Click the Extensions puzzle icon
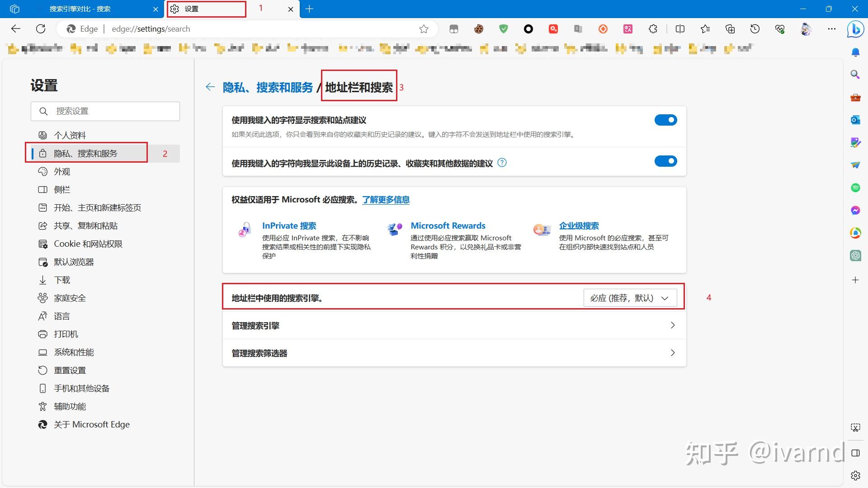868x488 pixels. pyautogui.click(x=653, y=28)
